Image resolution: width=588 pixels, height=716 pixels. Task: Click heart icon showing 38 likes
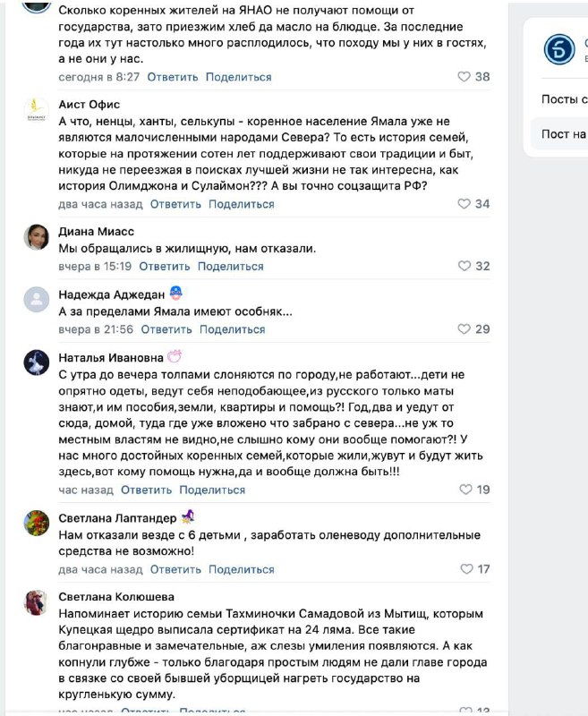point(464,77)
